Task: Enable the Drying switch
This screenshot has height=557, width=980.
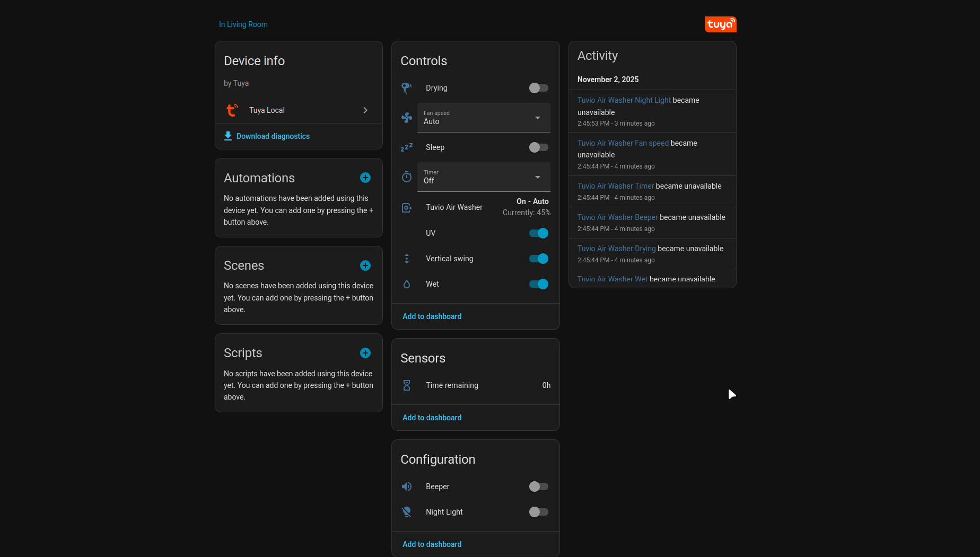Action: (x=538, y=88)
